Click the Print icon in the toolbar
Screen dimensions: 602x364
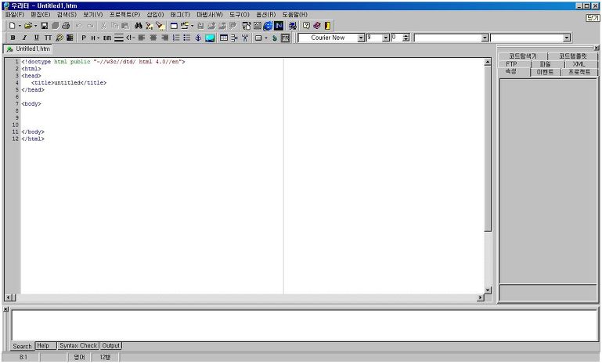point(66,26)
